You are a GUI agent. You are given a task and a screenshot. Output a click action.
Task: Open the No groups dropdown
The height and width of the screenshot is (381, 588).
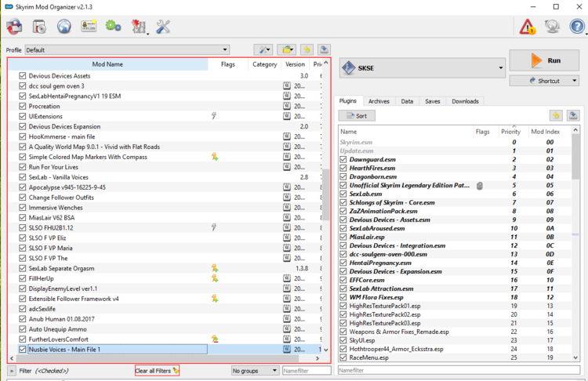tap(255, 371)
